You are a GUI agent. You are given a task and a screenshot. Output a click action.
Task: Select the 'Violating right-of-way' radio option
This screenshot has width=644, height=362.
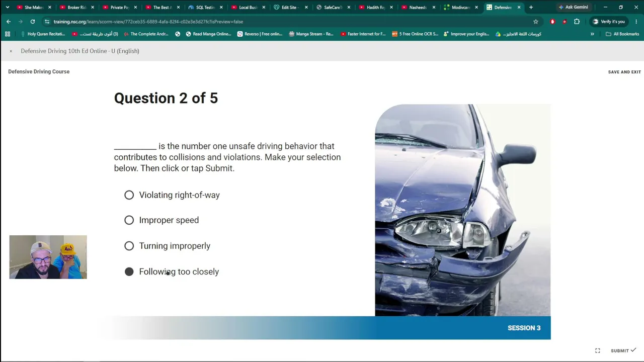129,195
